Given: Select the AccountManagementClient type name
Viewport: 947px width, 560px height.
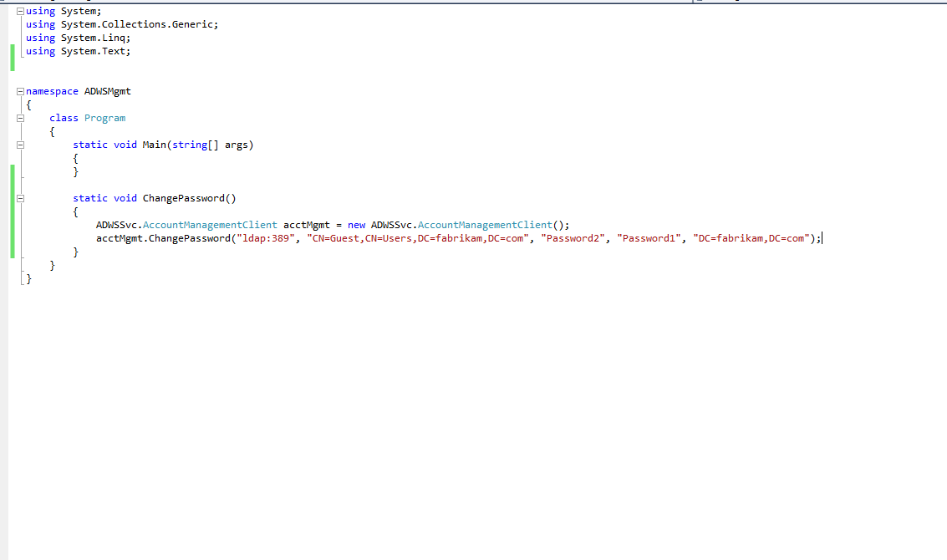Looking at the screenshot, I should (x=210, y=224).
